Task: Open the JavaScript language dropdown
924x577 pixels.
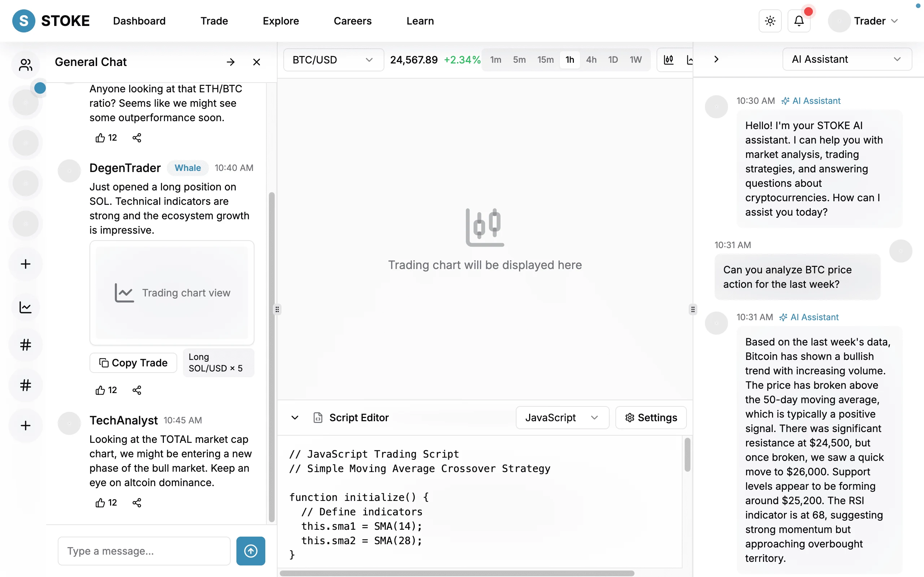Action: point(562,418)
